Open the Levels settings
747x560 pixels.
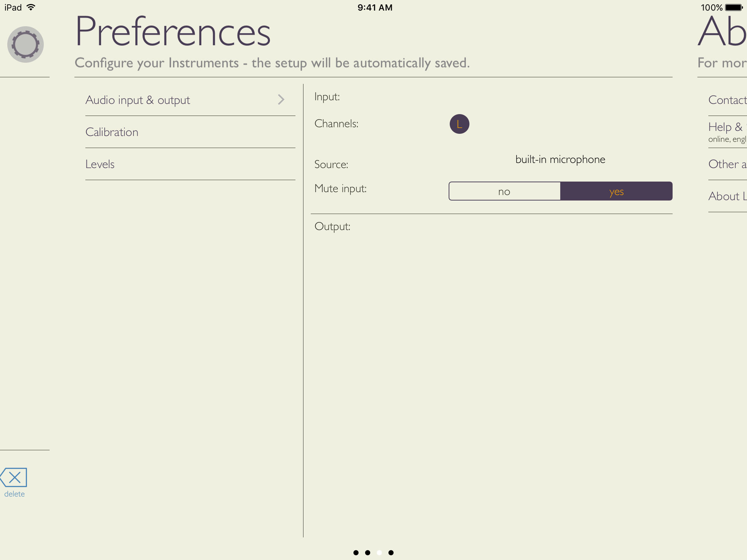tap(190, 164)
